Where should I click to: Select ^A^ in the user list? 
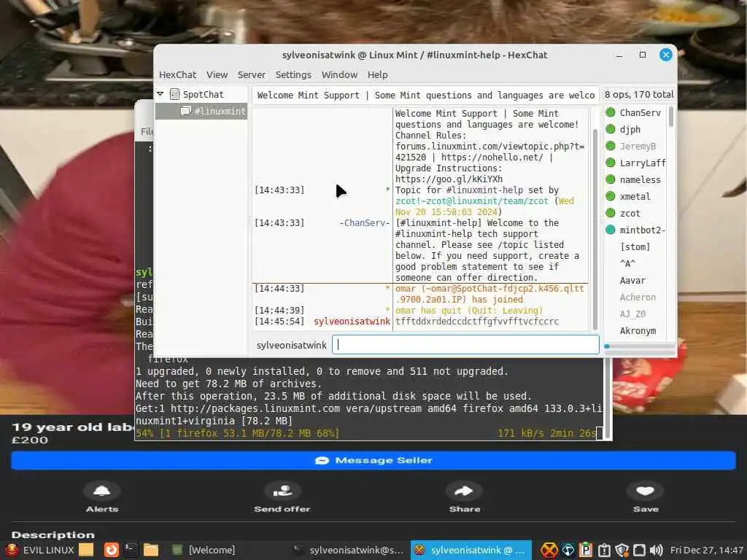tap(627, 263)
